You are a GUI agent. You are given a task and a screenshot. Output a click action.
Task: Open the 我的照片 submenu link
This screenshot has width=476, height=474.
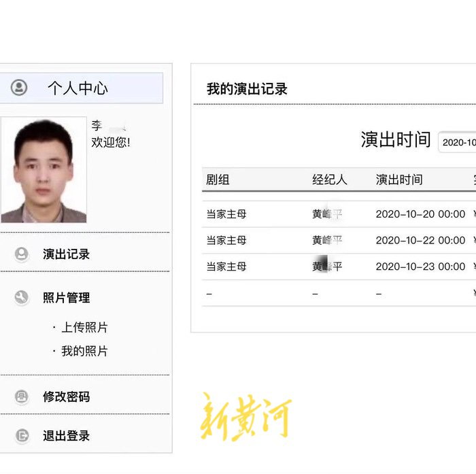(x=84, y=351)
